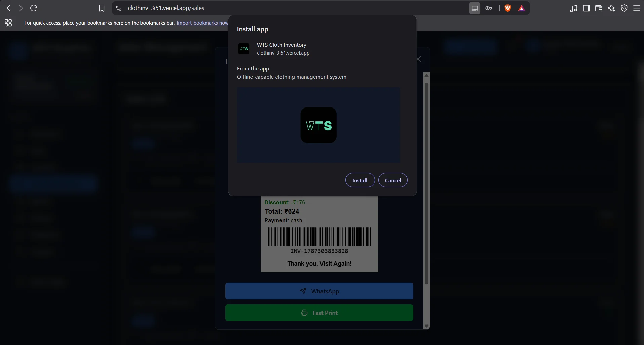Click the Thank you, Visit Again! text
Screen dimensions: 644x345
point(319,264)
